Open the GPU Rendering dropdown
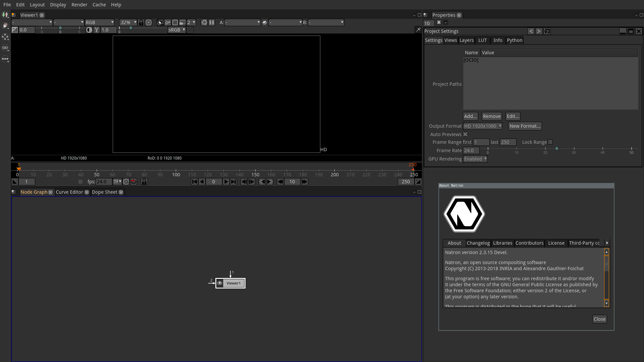The width and height of the screenshot is (644, 362). point(475,159)
